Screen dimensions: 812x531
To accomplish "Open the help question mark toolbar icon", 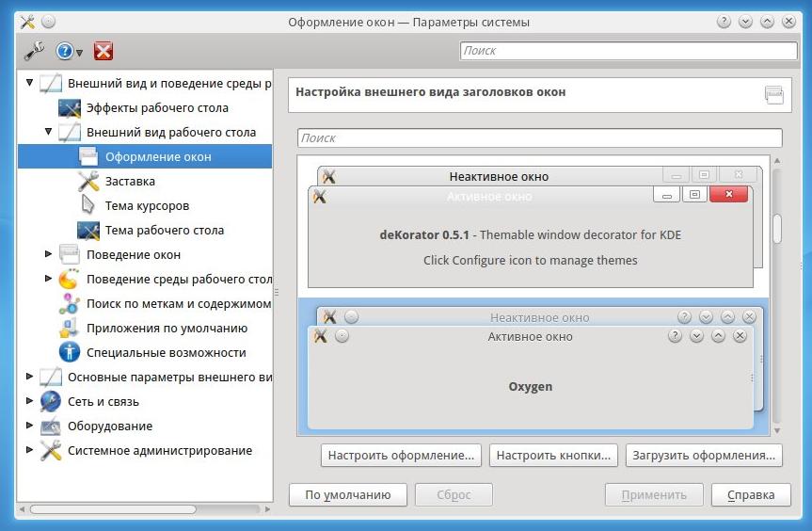I will (64, 51).
